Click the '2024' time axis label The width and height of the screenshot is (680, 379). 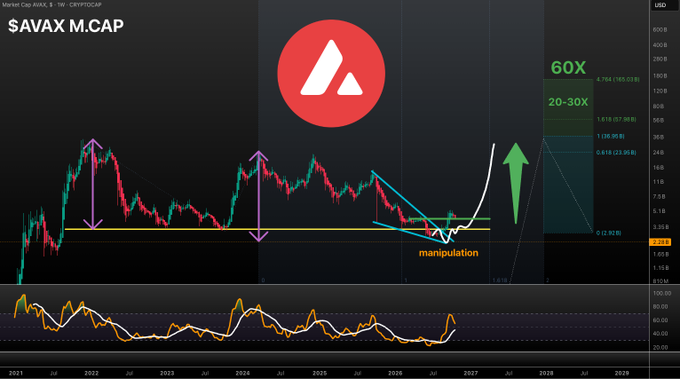(x=242, y=373)
